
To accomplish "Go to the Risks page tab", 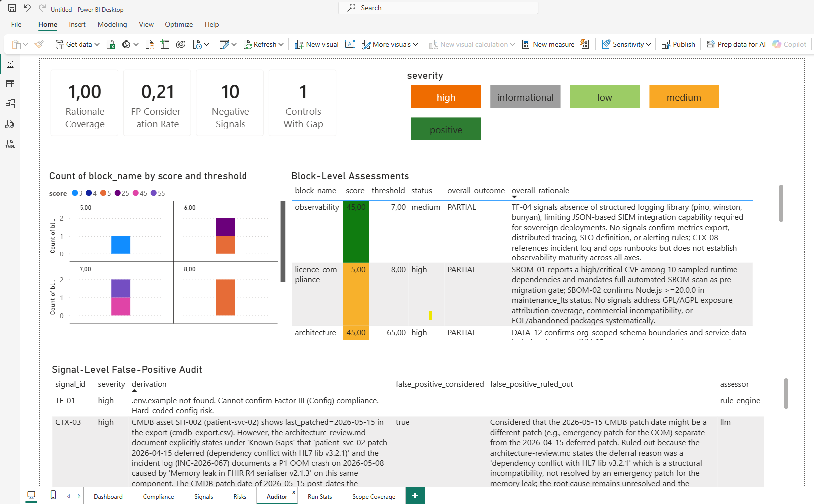I will point(240,496).
